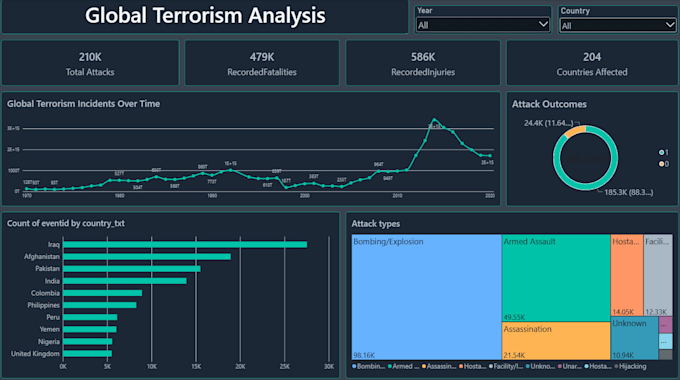Click the 'Global Terrorism Incidents Over Time' title
The image size is (680, 380).
pyautogui.click(x=83, y=104)
